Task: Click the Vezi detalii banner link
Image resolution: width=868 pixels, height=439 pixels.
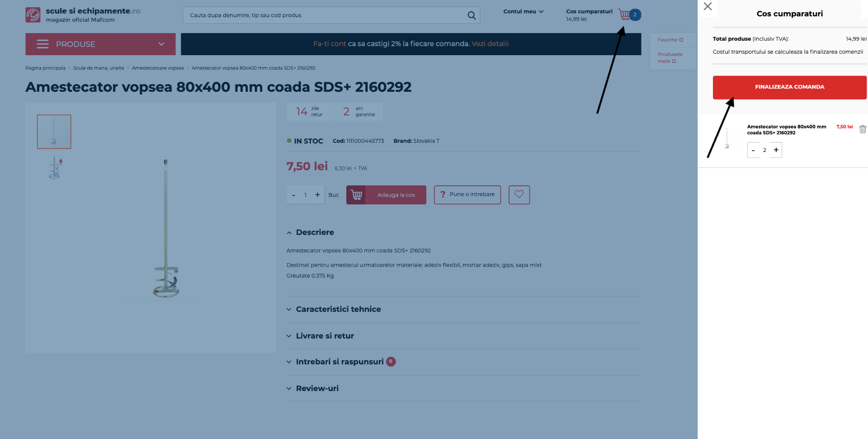Action: (x=490, y=44)
